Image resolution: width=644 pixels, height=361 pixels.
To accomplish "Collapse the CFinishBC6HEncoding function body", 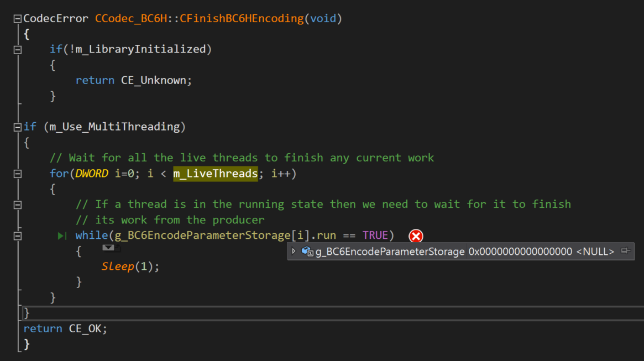I will point(17,18).
